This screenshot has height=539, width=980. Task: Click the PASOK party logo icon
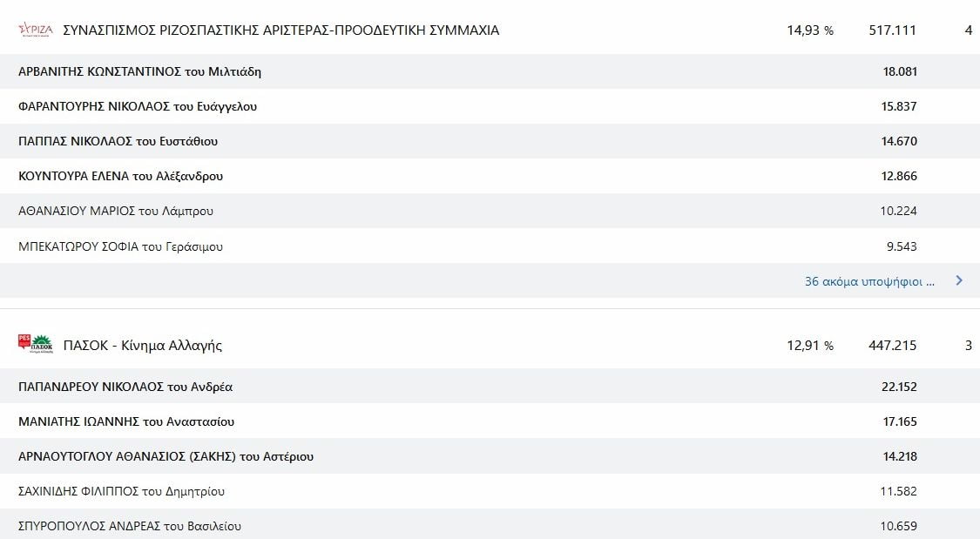pyautogui.click(x=36, y=345)
